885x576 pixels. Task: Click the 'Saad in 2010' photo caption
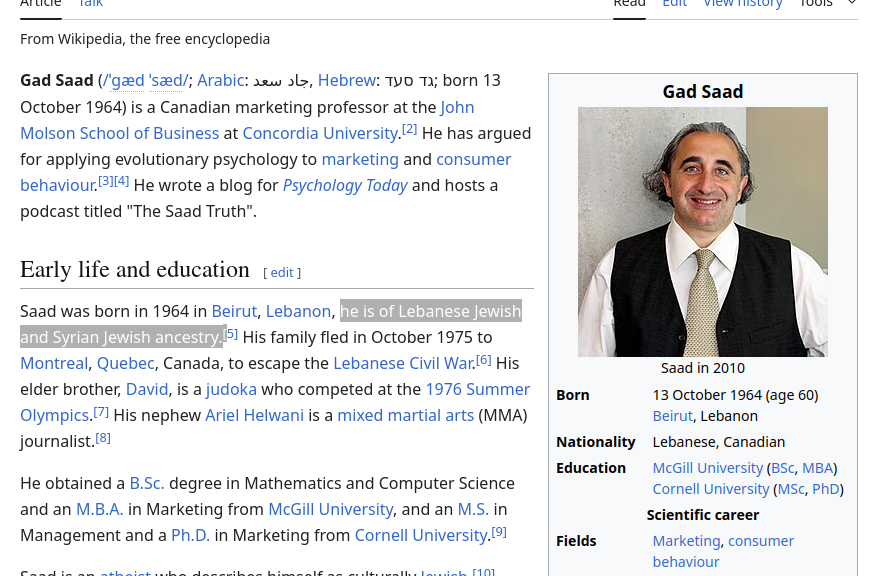click(x=703, y=368)
